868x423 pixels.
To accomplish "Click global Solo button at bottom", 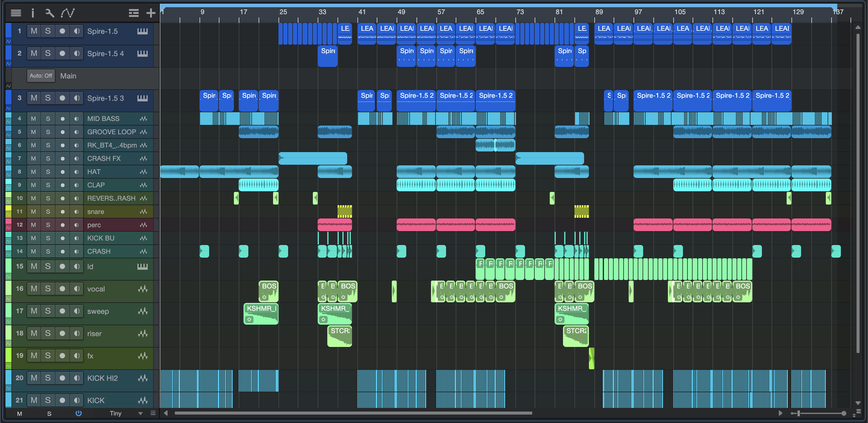I will pyautogui.click(x=49, y=414).
